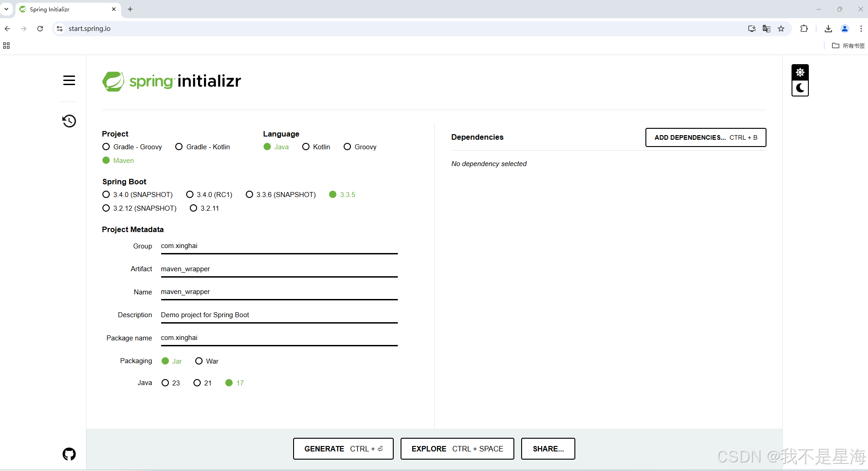This screenshot has height=471, width=868.
Task: Choose Groovy language
Action: 360,147
